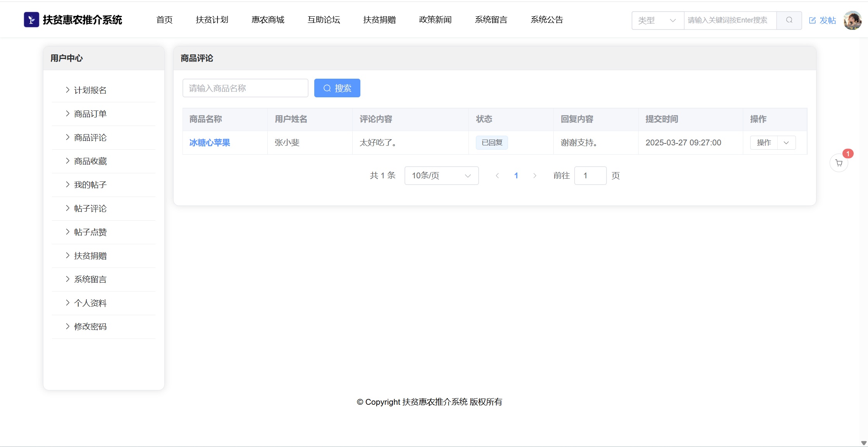Select 修改密码 in user center sidebar
The width and height of the screenshot is (868, 447).
pyautogui.click(x=90, y=327)
